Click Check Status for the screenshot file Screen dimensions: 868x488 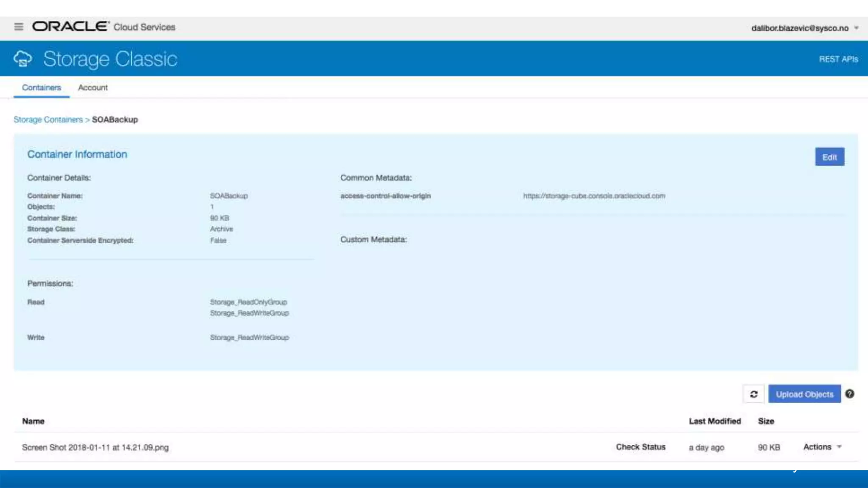click(640, 447)
